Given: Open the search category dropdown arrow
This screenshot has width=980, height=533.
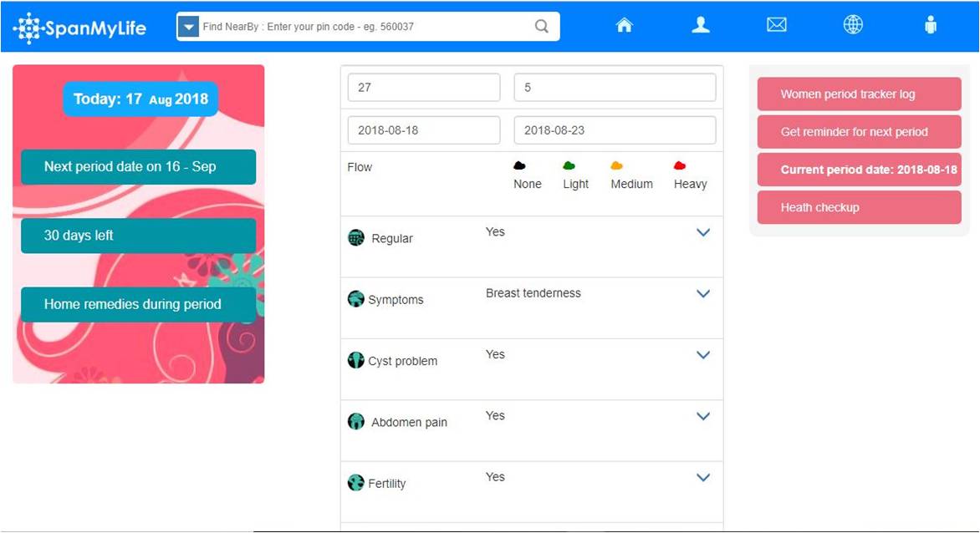Looking at the screenshot, I should tap(188, 27).
